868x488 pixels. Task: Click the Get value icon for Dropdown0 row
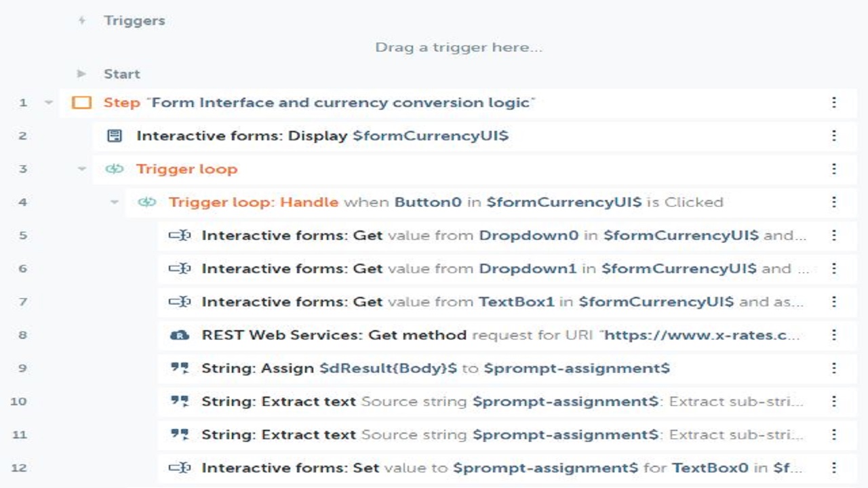pyautogui.click(x=179, y=236)
